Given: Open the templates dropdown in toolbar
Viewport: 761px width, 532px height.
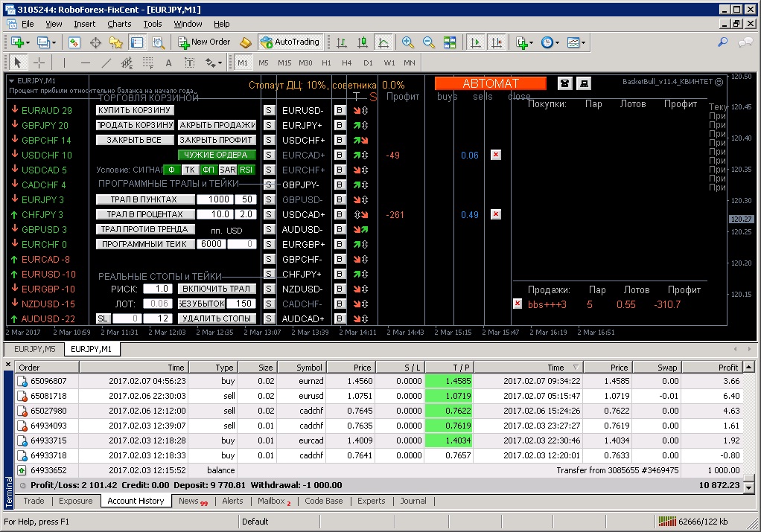Looking at the screenshot, I should coord(583,42).
